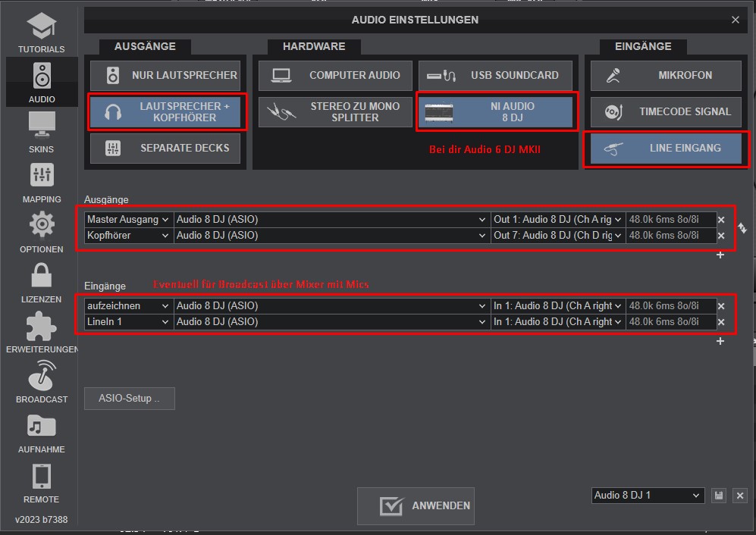This screenshot has height=535, width=756.
Task: Open channel dropdown for aufzeichnen row
Action: click(x=557, y=305)
